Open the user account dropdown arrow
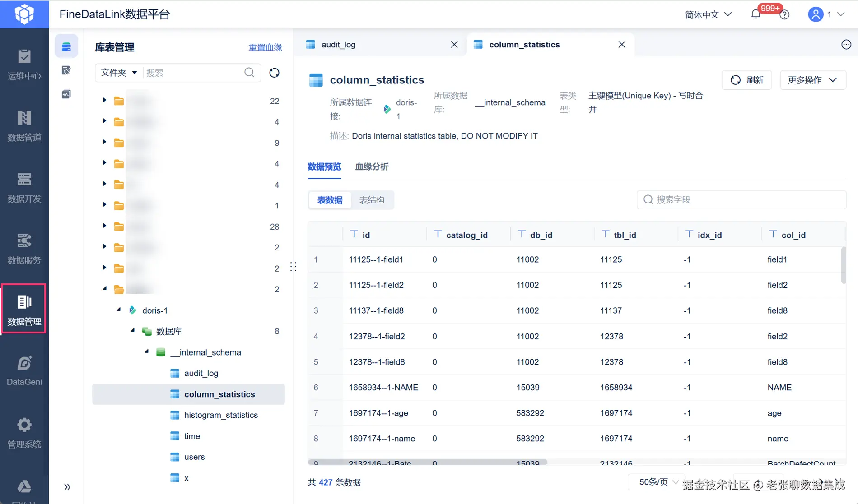The height and width of the screenshot is (504, 858). click(x=841, y=14)
